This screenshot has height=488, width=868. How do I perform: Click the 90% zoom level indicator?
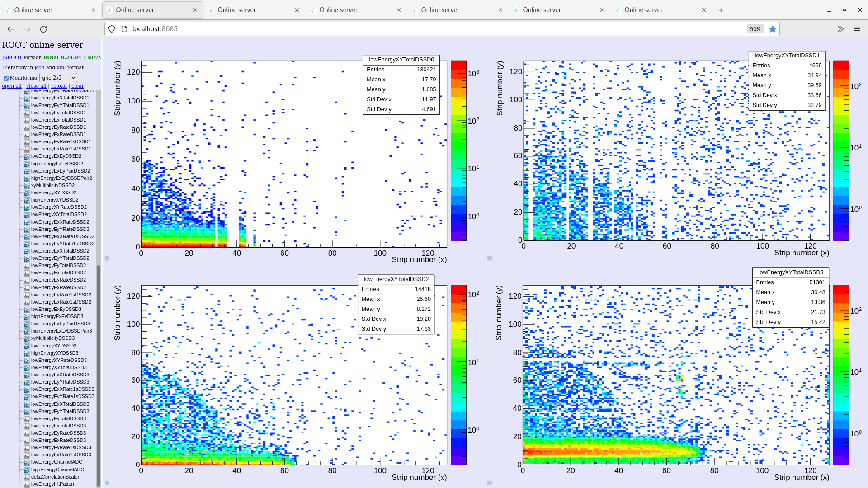[755, 29]
